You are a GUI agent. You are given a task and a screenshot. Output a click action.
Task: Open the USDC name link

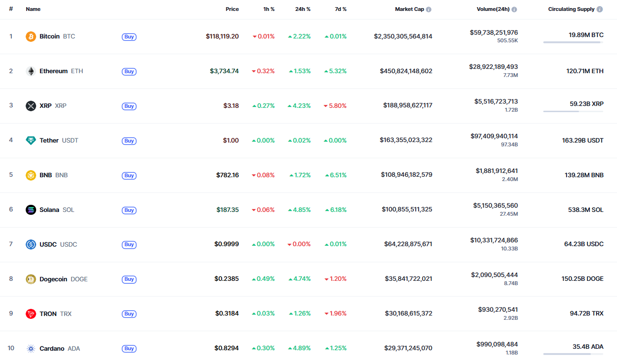point(48,245)
